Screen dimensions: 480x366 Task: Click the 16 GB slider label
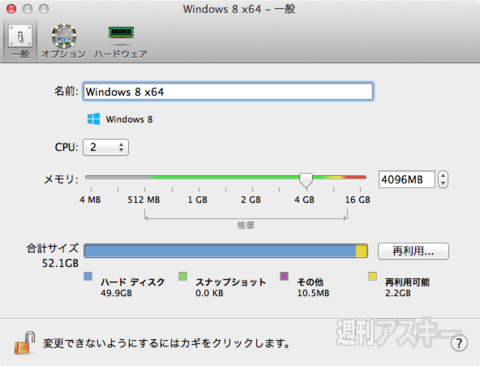point(358,200)
